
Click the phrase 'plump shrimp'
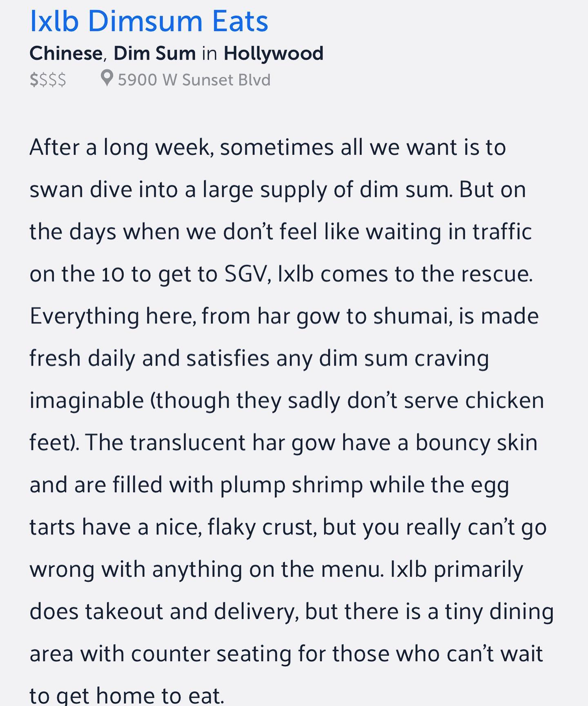292,485
